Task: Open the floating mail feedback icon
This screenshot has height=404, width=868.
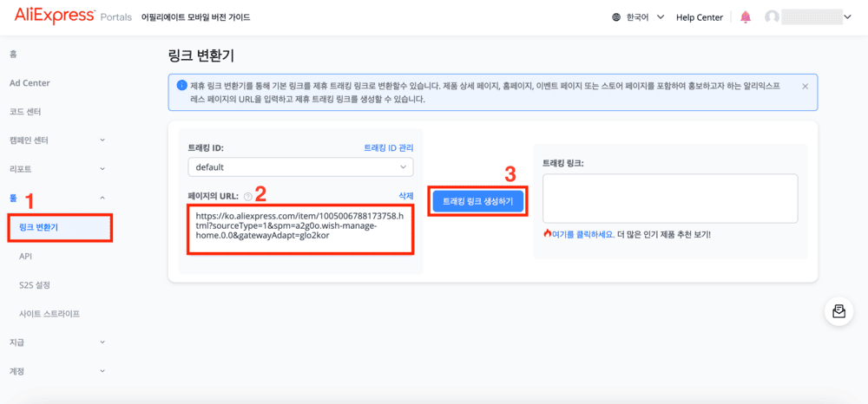Action: [838, 312]
